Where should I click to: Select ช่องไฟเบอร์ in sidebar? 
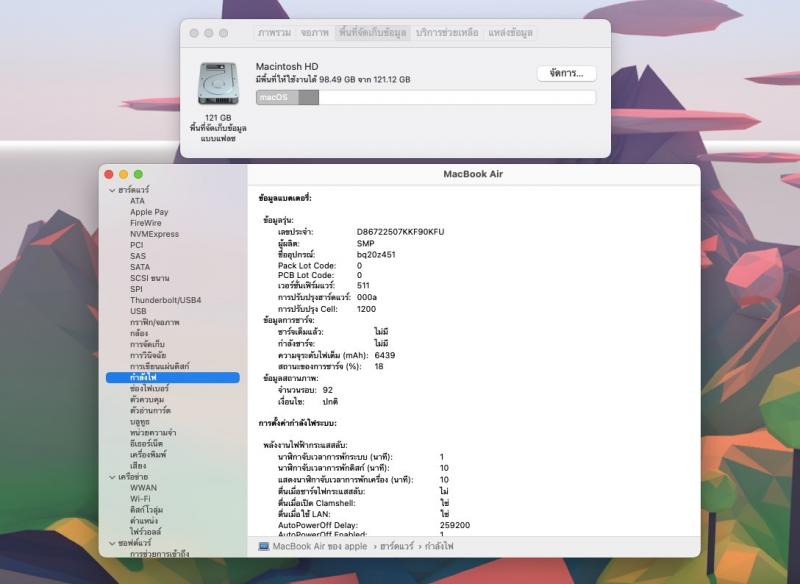coord(149,389)
